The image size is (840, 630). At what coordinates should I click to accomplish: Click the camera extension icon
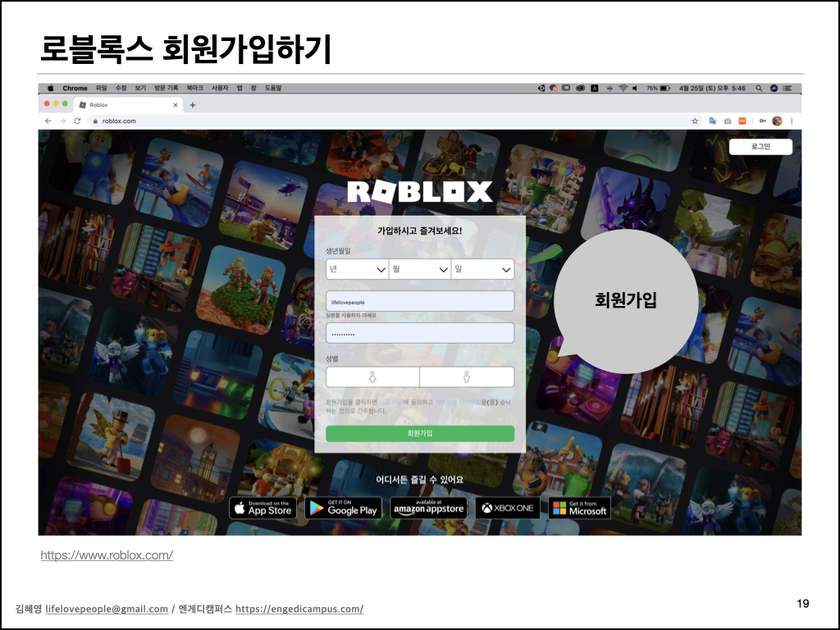[728, 121]
